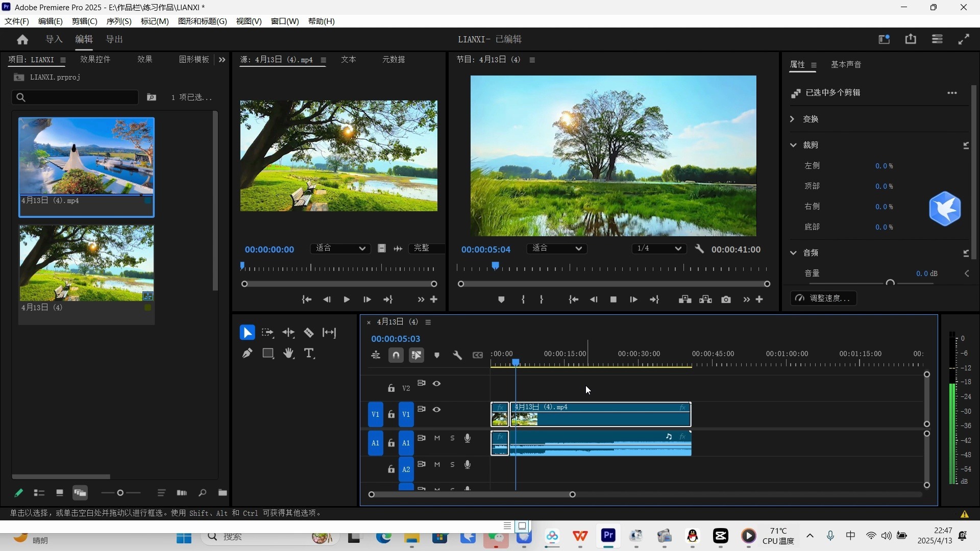Image resolution: width=980 pixels, height=551 pixels.
Task: Click the 调整速度 button
Action: (824, 298)
